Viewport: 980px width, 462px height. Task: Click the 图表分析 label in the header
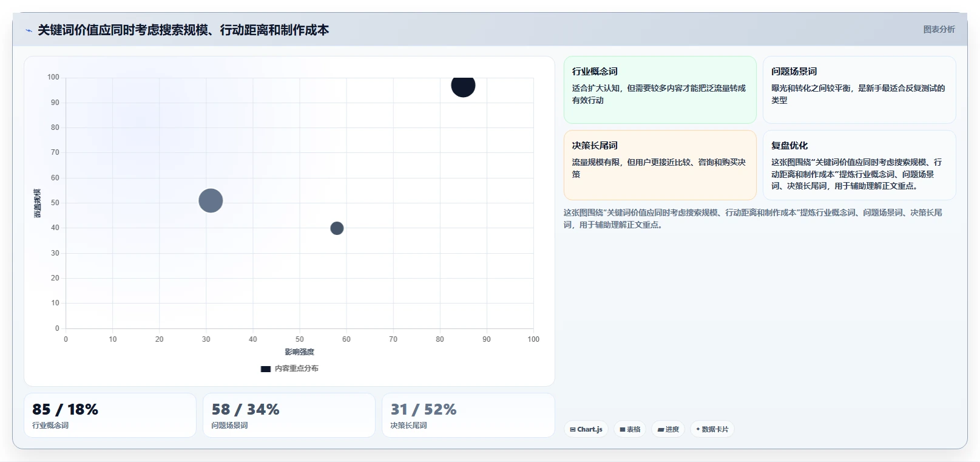[939, 29]
